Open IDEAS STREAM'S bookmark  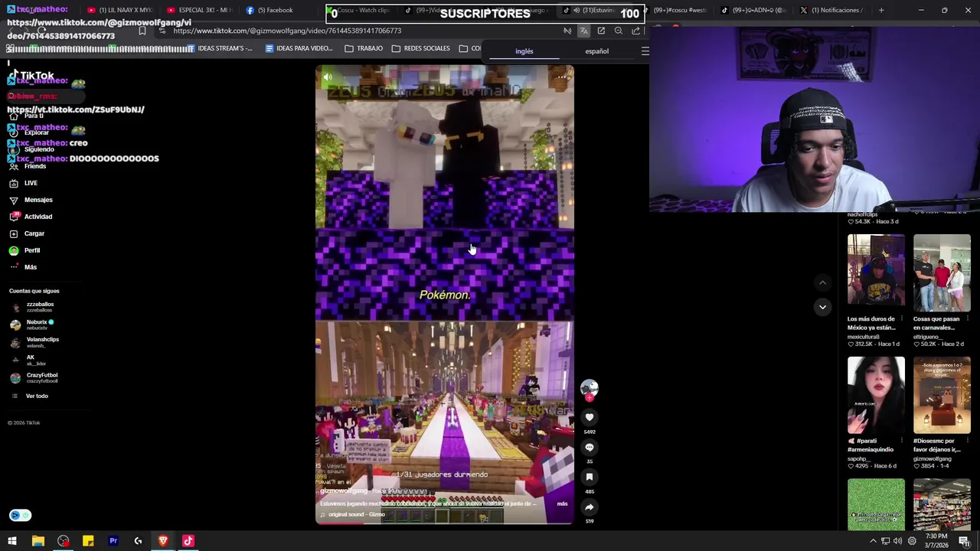(218, 48)
